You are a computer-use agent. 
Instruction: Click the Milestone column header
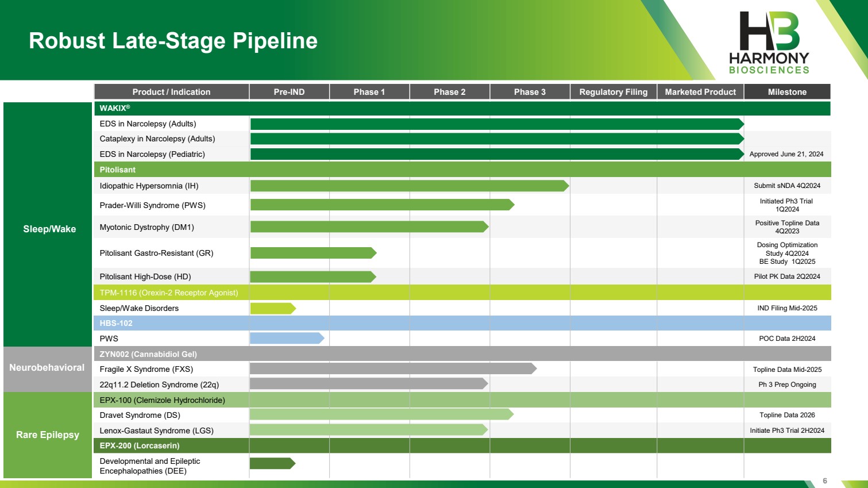click(x=787, y=92)
